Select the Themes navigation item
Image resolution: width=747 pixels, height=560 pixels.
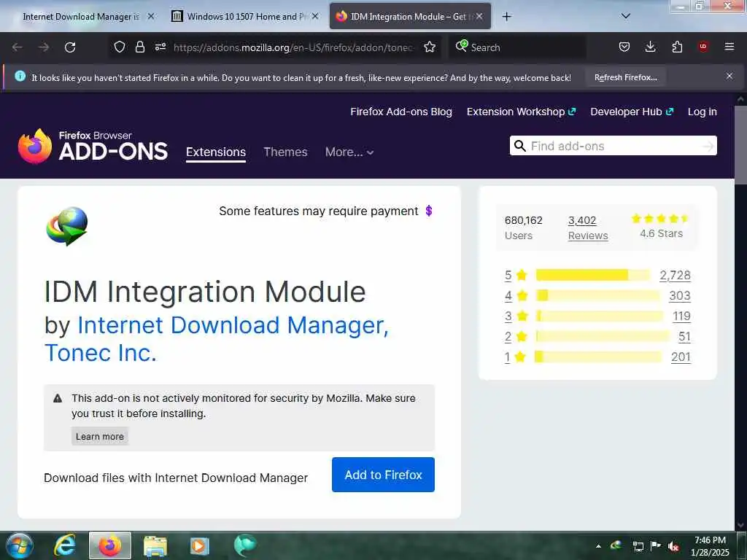tap(285, 152)
